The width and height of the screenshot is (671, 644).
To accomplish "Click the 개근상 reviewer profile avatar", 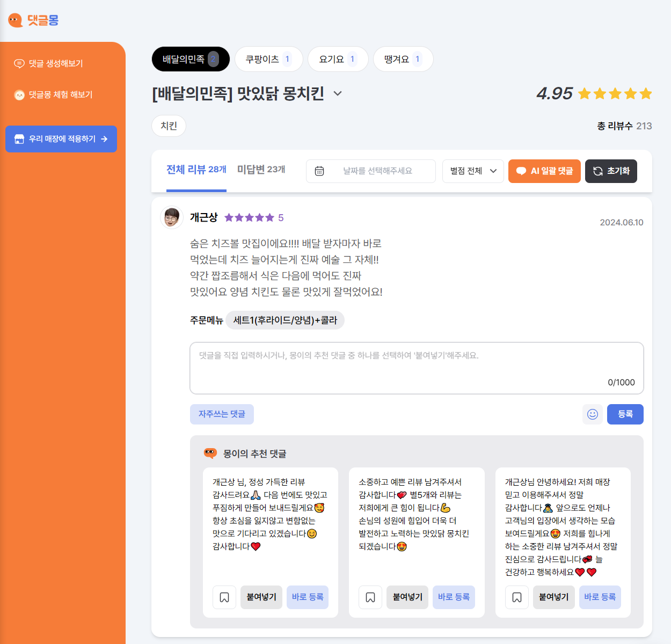I will [x=172, y=217].
